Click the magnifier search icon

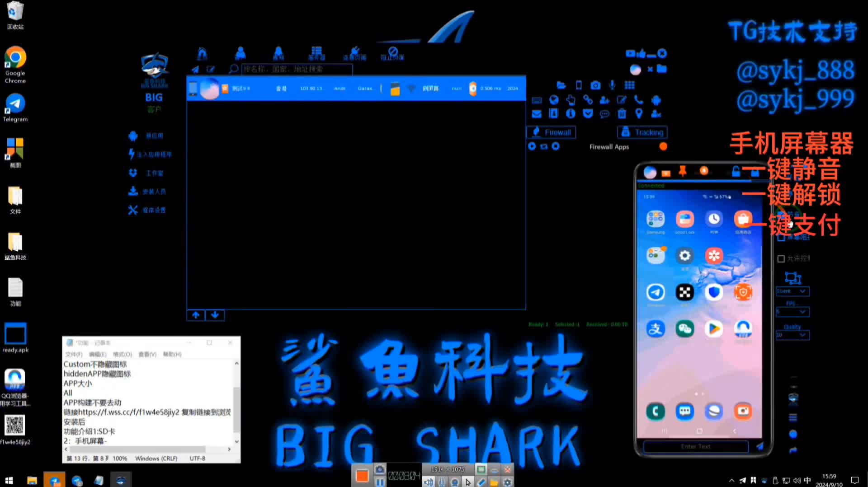click(x=233, y=69)
